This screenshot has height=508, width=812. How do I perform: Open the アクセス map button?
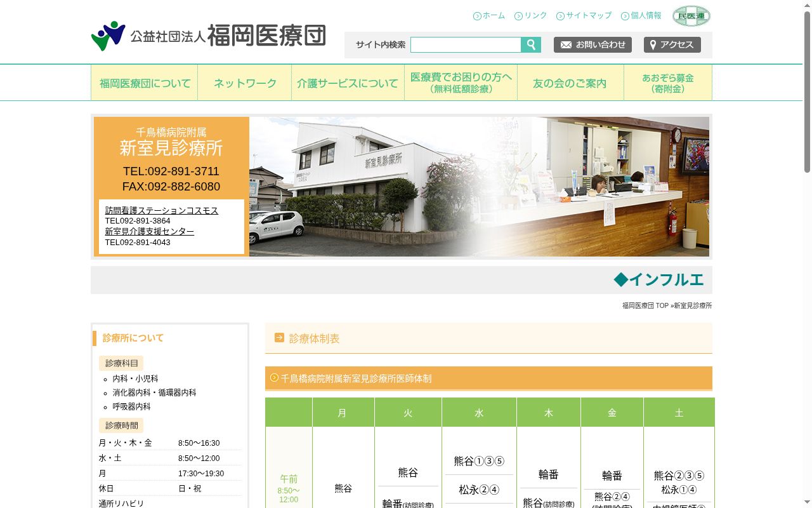(x=672, y=44)
